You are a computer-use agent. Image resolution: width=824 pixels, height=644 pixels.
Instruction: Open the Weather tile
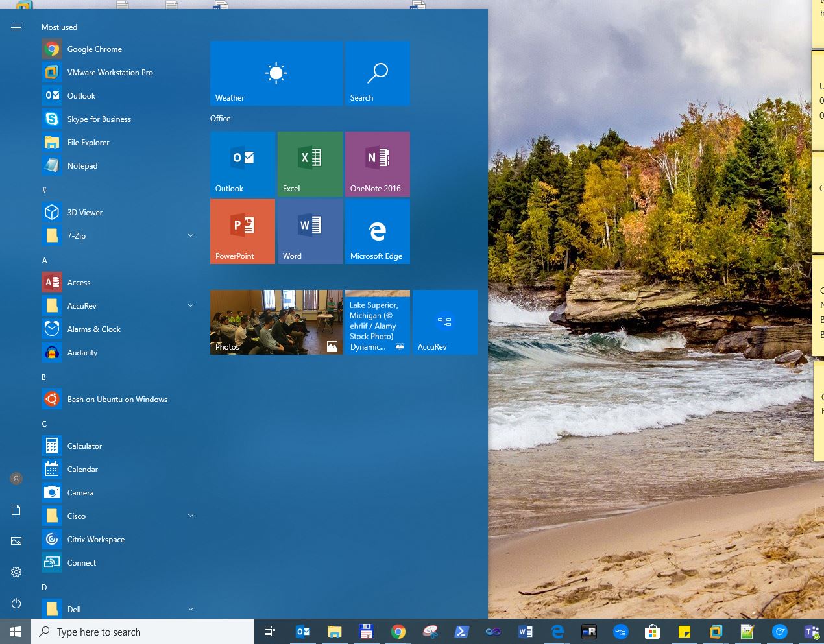276,73
